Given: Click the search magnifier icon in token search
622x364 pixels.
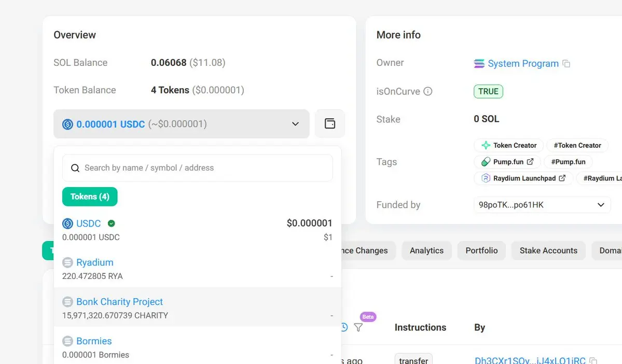Looking at the screenshot, I should [x=75, y=168].
